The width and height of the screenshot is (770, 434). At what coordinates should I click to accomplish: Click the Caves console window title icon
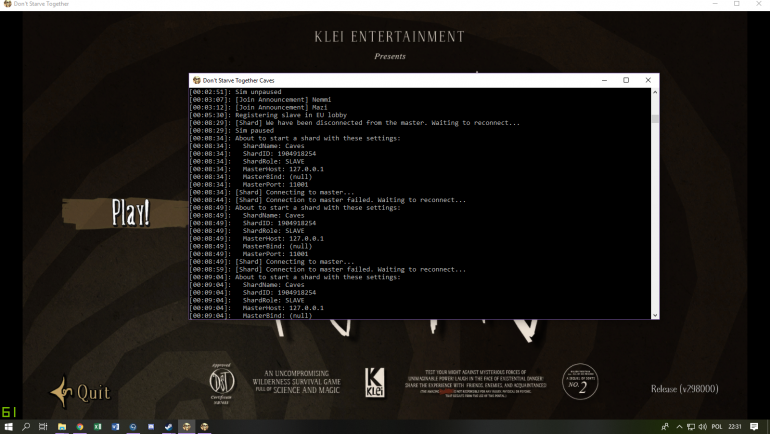pyautogui.click(x=196, y=80)
